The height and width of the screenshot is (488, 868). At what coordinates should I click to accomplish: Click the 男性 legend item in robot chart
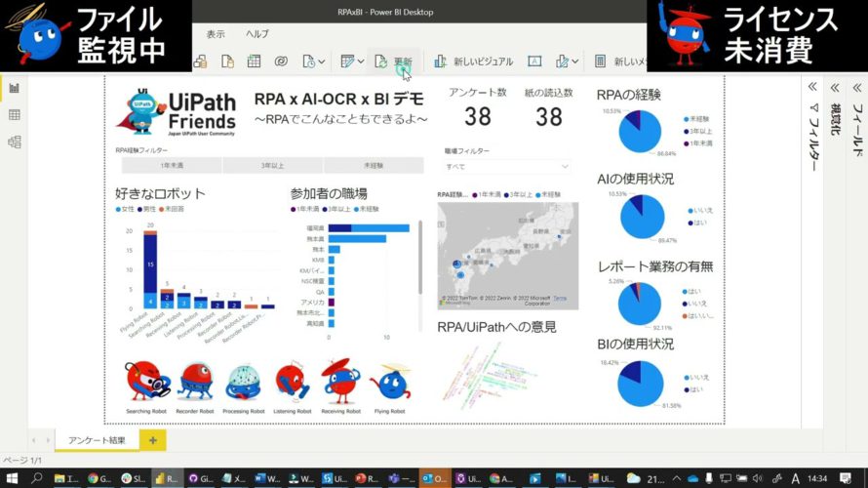pyautogui.click(x=146, y=210)
